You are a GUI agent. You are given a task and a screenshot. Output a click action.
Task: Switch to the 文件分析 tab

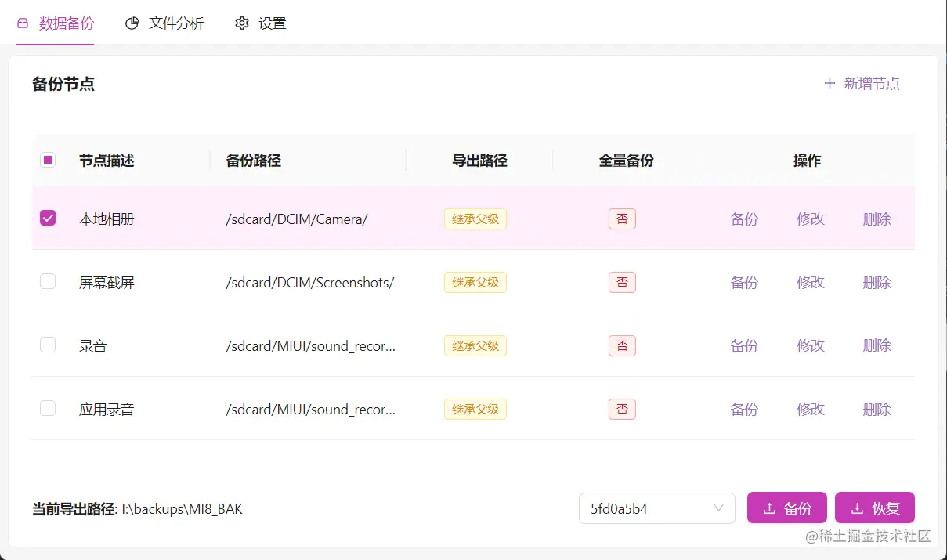point(164,23)
